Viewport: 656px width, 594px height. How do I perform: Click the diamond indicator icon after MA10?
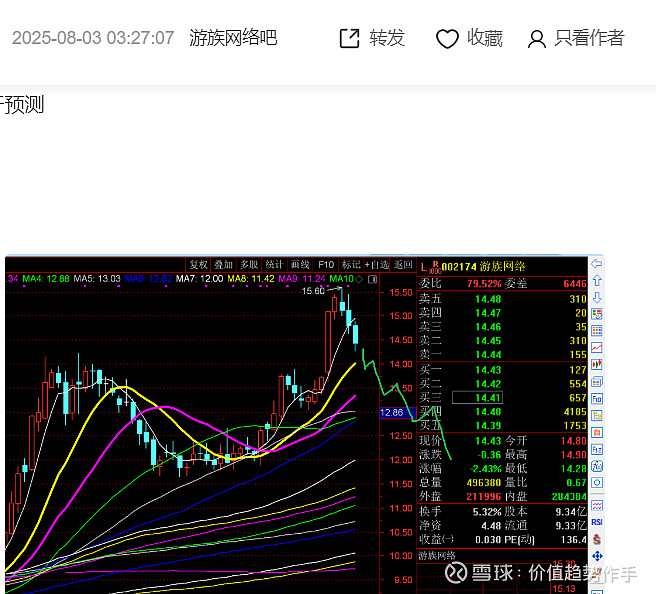359,279
